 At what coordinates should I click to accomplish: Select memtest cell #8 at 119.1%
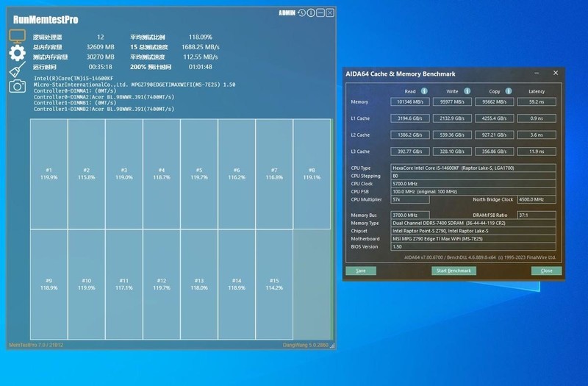click(x=312, y=174)
